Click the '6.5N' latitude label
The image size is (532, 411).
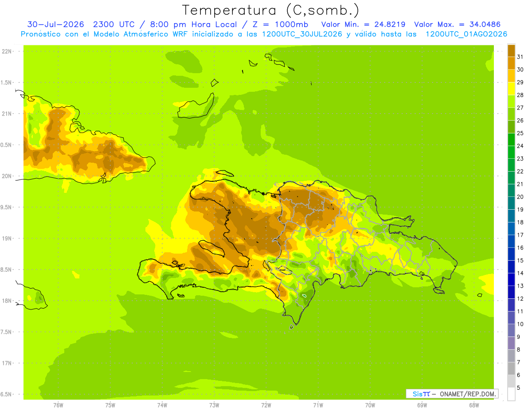[x=6, y=394]
